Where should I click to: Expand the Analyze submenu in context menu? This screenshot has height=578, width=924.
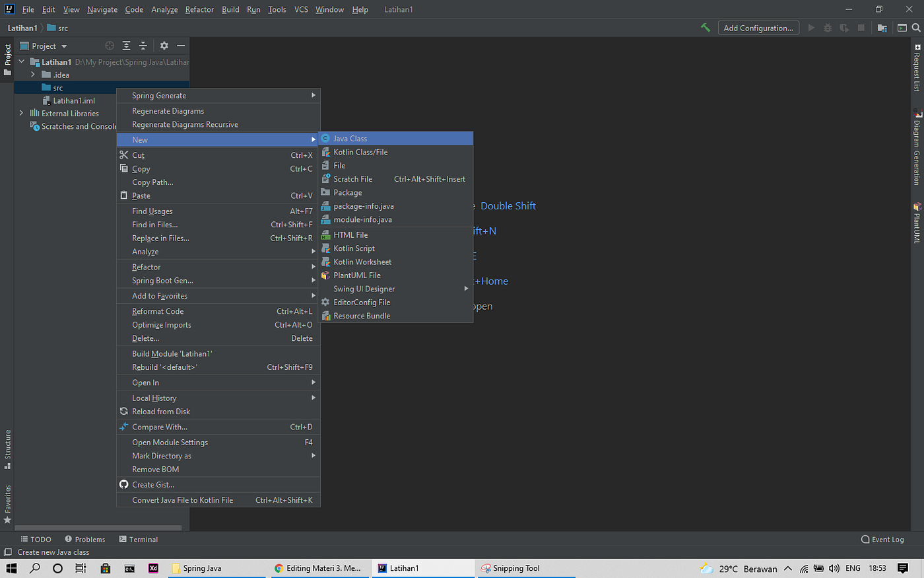click(218, 252)
